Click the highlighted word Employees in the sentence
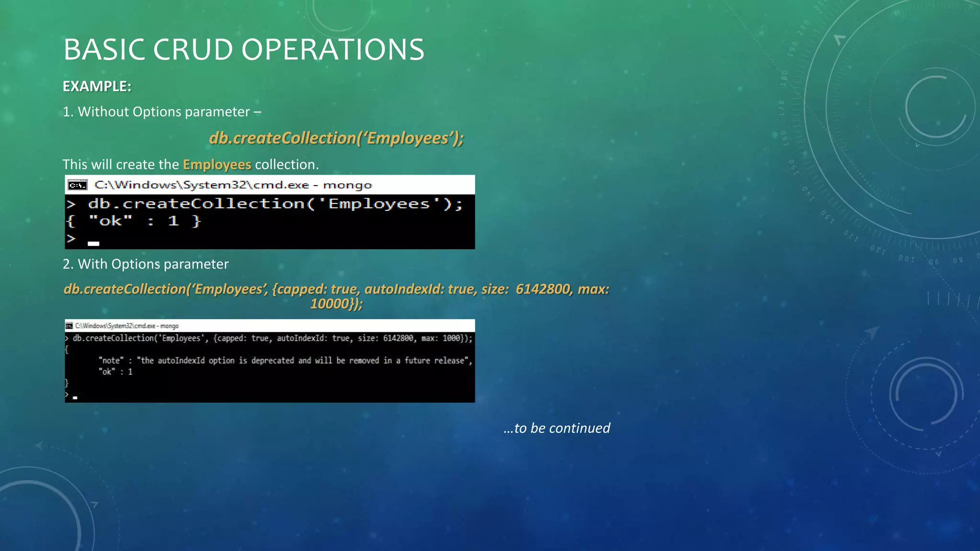Screen dimensions: 980x551 pyautogui.click(x=217, y=165)
